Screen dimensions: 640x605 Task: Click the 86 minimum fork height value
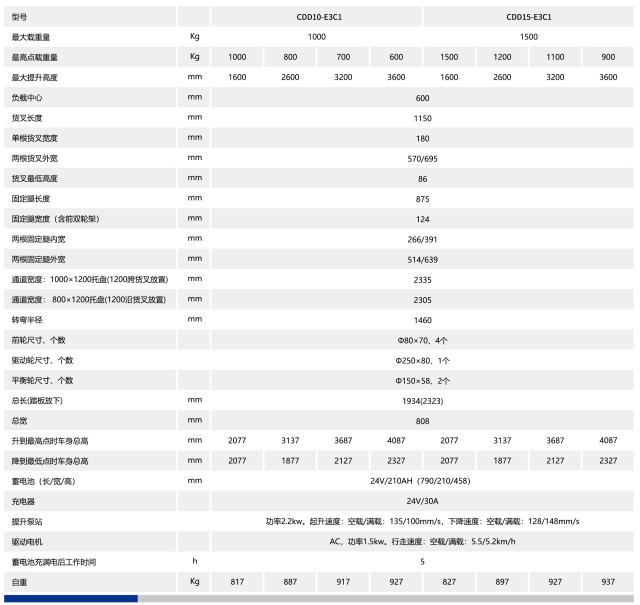click(422, 179)
